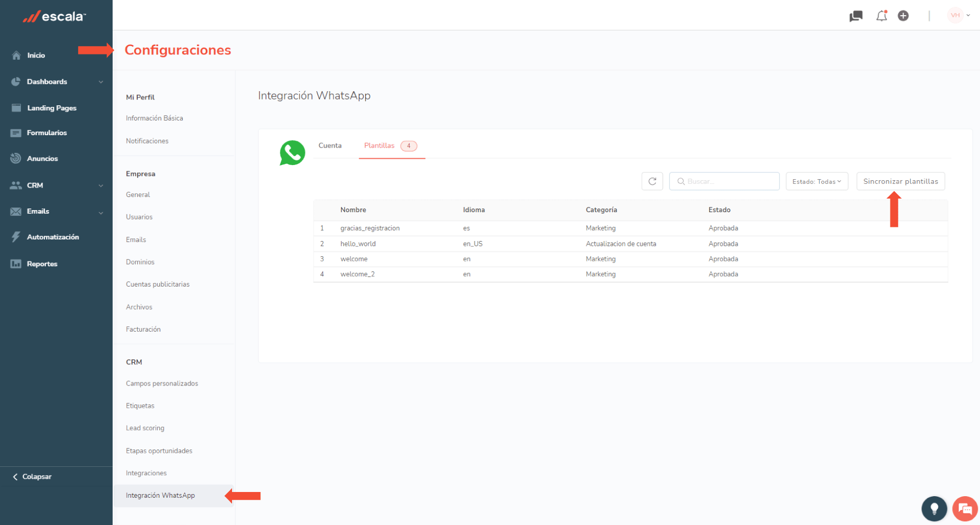
Task: Focus the Buscar search field
Action: (724, 181)
